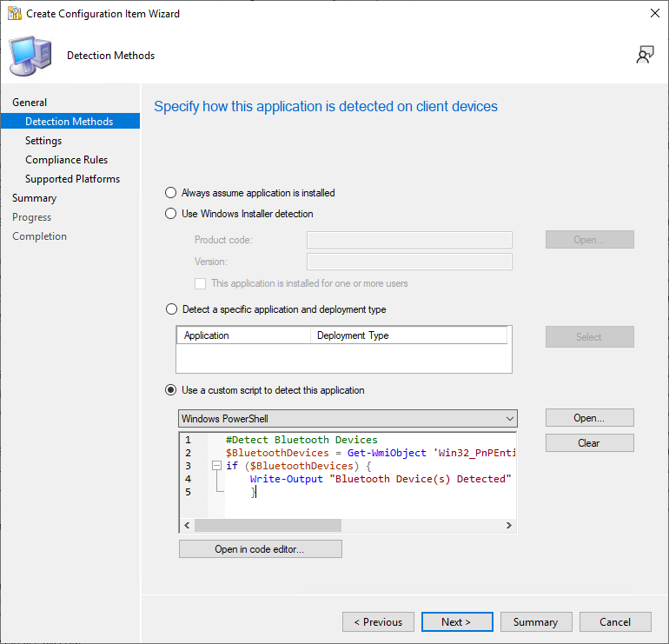
Task: Select Always assume application is installed
Action: pyautogui.click(x=171, y=193)
